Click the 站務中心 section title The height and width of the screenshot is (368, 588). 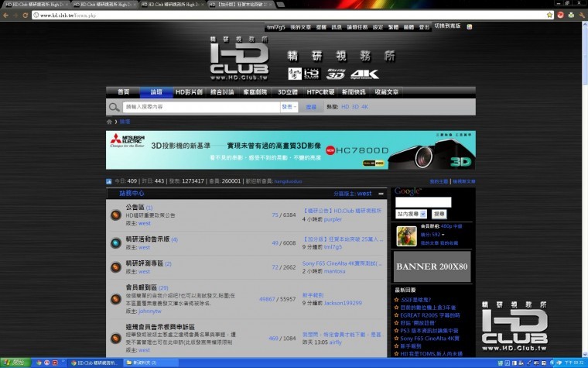pyautogui.click(x=132, y=194)
